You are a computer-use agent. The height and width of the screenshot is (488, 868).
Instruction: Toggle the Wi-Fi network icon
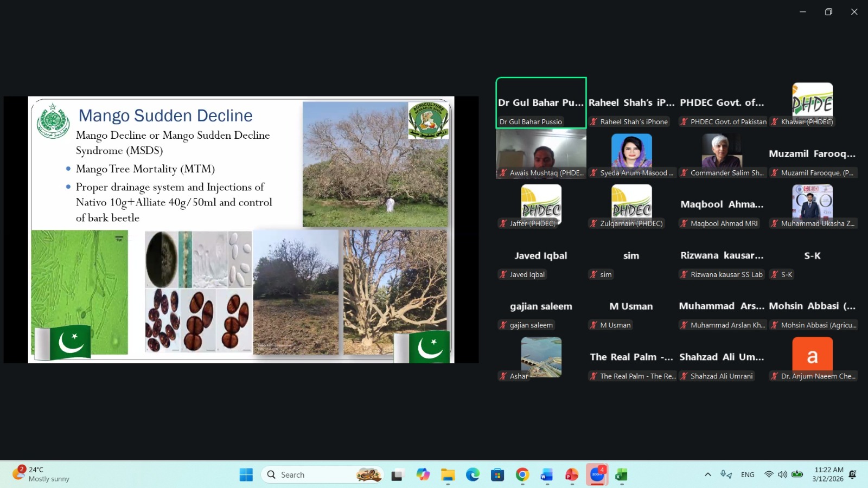769,474
